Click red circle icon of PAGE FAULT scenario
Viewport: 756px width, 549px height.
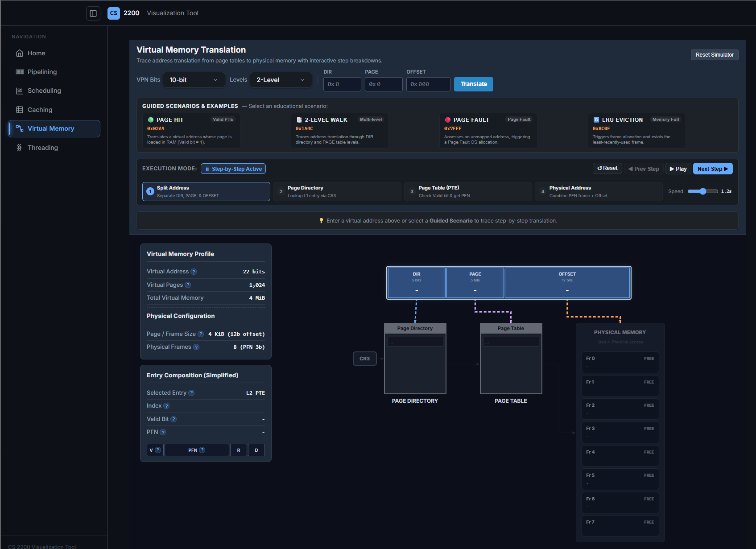[448, 120]
